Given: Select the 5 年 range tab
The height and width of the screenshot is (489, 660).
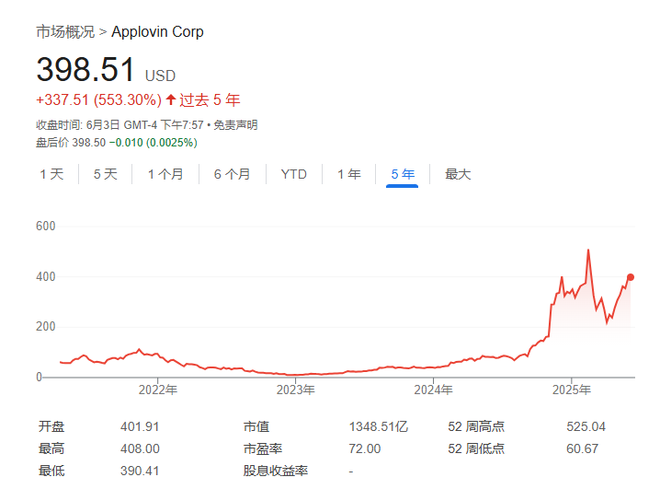Looking at the screenshot, I should pyautogui.click(x=402, y=174).
